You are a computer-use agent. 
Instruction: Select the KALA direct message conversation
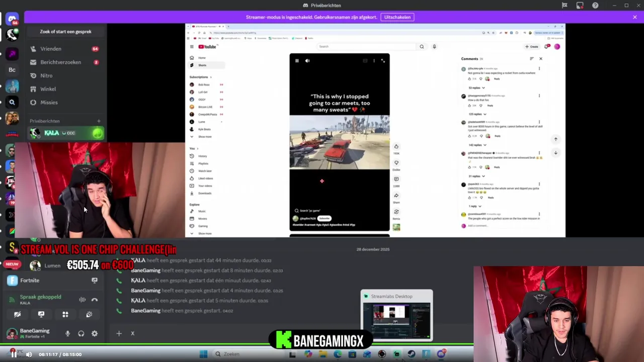(65, 133)
